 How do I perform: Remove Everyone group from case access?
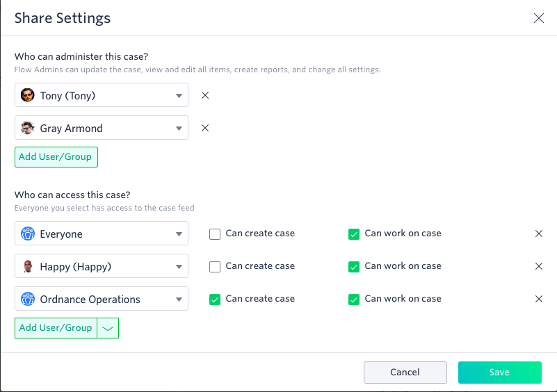click(x=538, y=234)
